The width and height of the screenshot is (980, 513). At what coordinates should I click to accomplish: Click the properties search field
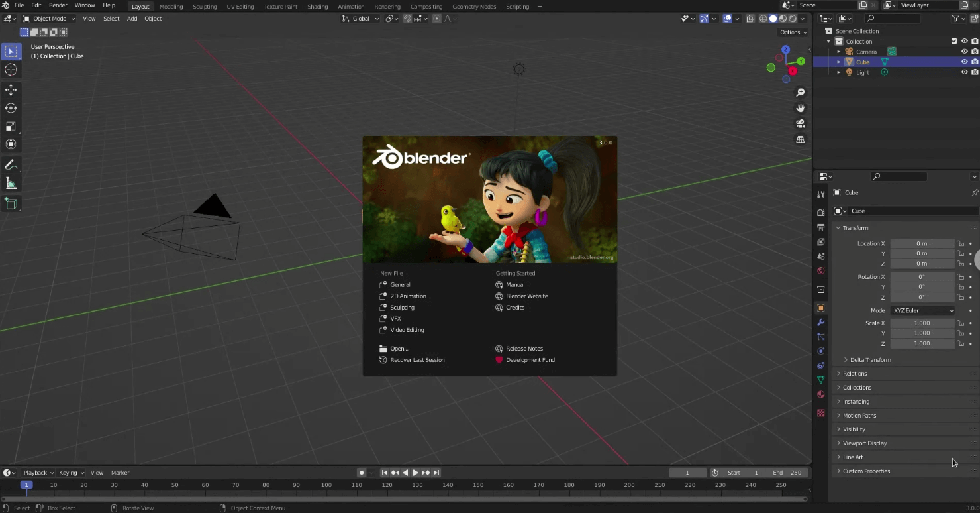[899, 176]
